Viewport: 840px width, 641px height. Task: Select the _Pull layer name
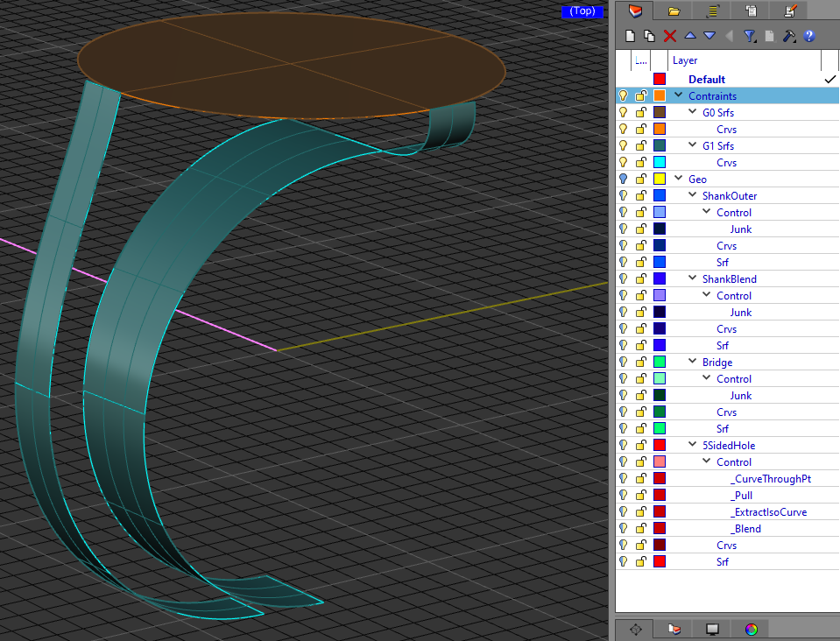pyautogui.click(x=741, y=496)
